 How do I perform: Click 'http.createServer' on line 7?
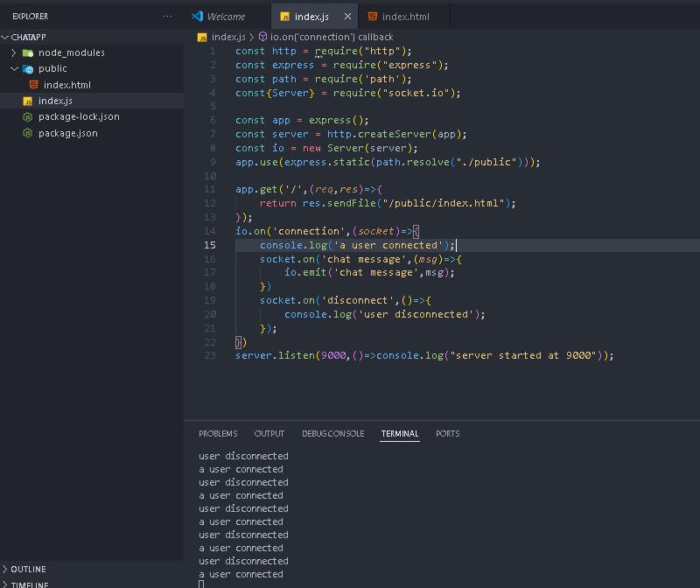(379, 135)
